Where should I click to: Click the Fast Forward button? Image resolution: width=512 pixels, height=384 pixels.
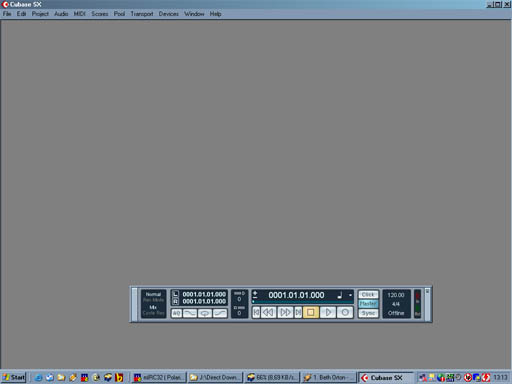tap(285, 312)
